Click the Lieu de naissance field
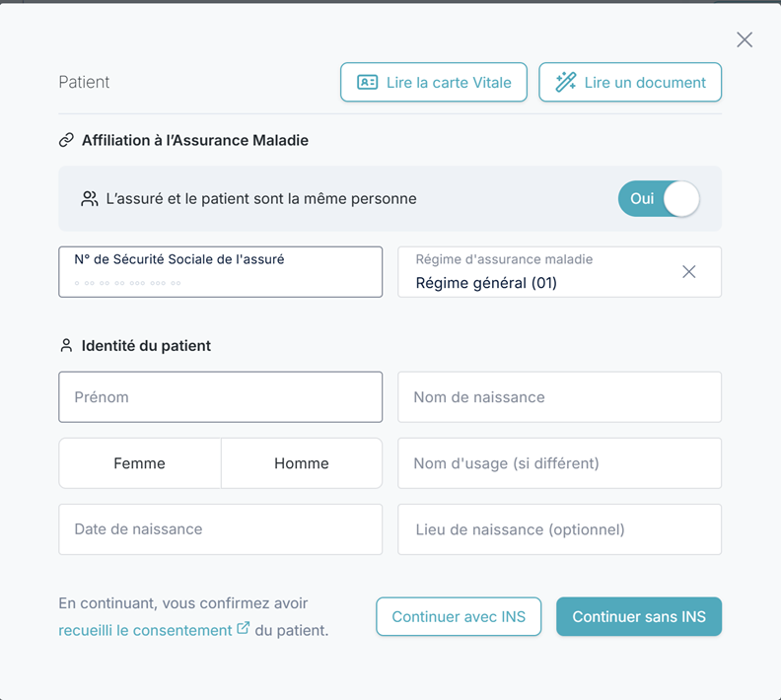 (x=559, y=529)
